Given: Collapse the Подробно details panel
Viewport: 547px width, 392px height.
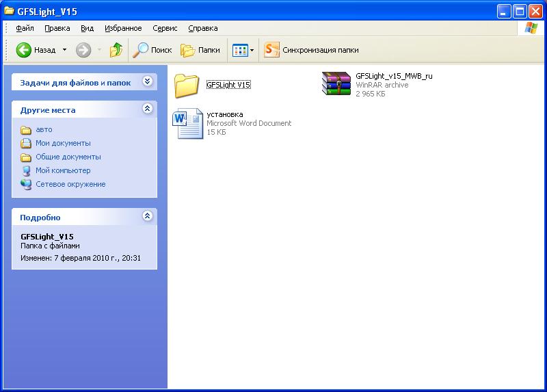Looking at the screenshot, I should [x=147, y=217].
